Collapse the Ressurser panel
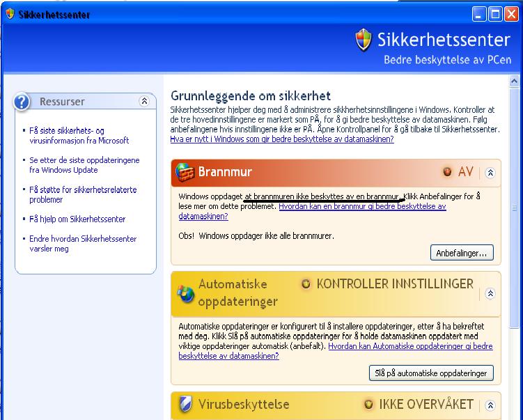 tap(144, 101)
